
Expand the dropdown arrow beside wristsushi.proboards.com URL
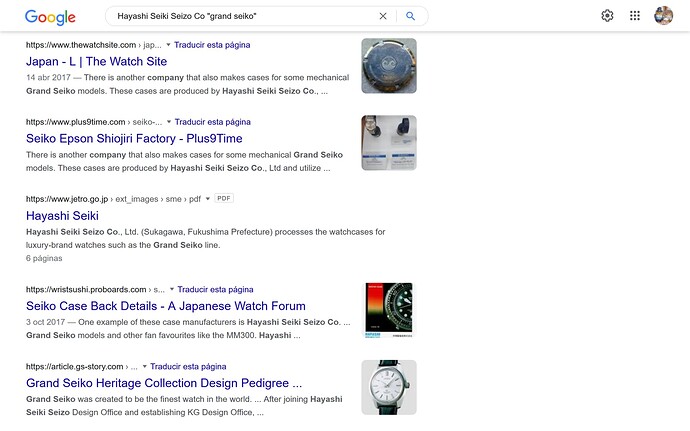tap(172, 289)
